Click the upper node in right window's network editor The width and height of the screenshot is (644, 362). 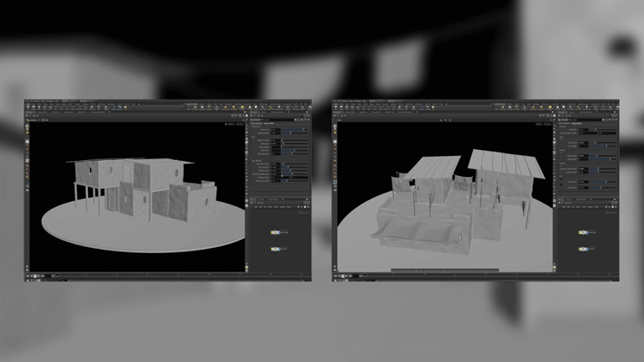tap(584, 232)
